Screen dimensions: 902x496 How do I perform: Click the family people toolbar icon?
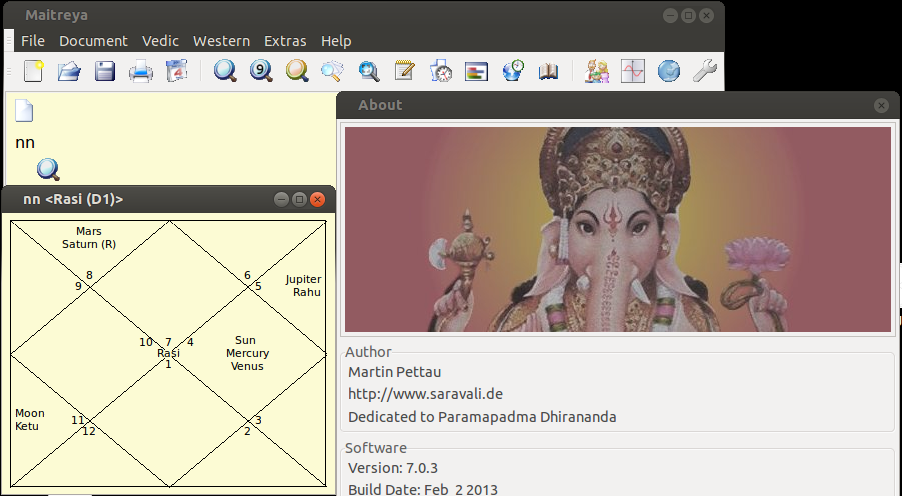coord(597,71)
